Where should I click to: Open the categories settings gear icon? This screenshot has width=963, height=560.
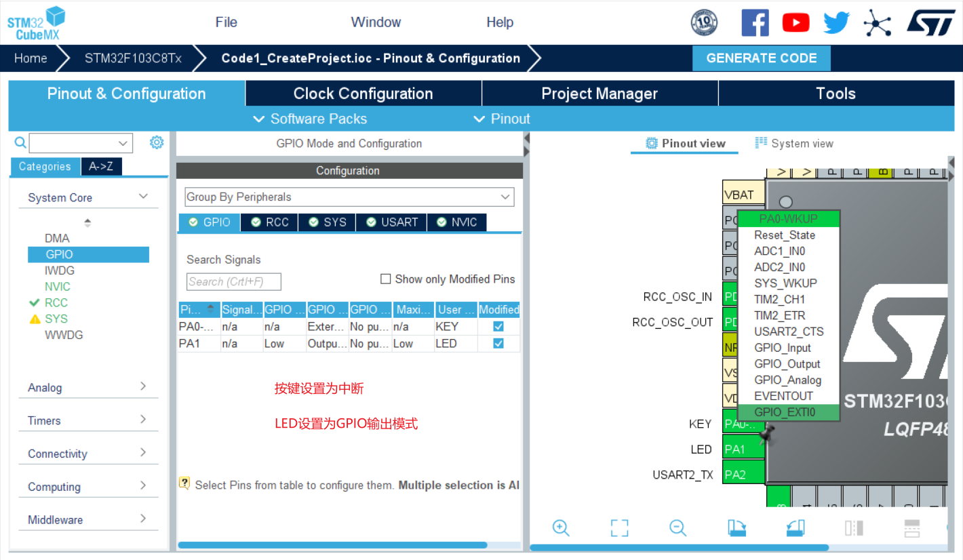tap(157, 142)
